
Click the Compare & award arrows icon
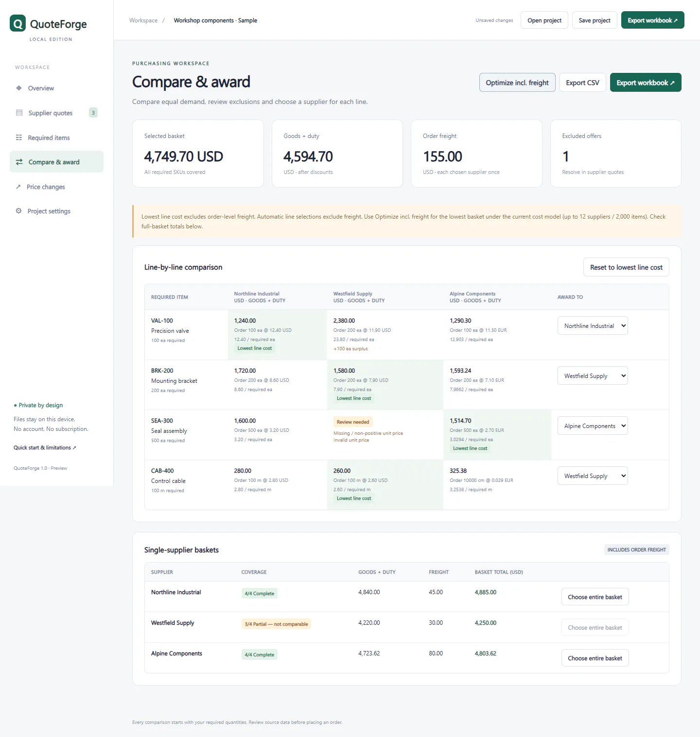[19, 162]
